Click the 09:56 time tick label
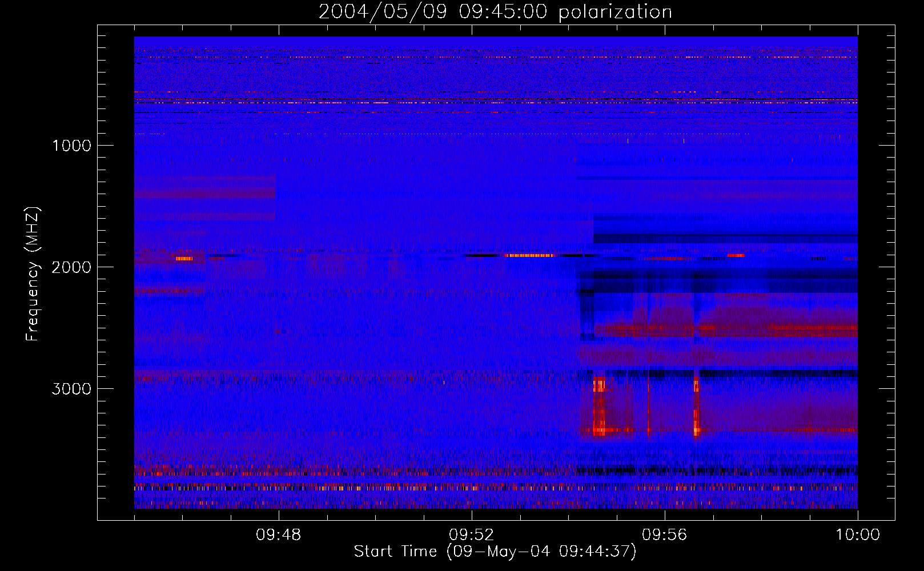 [x=665, y=535]
